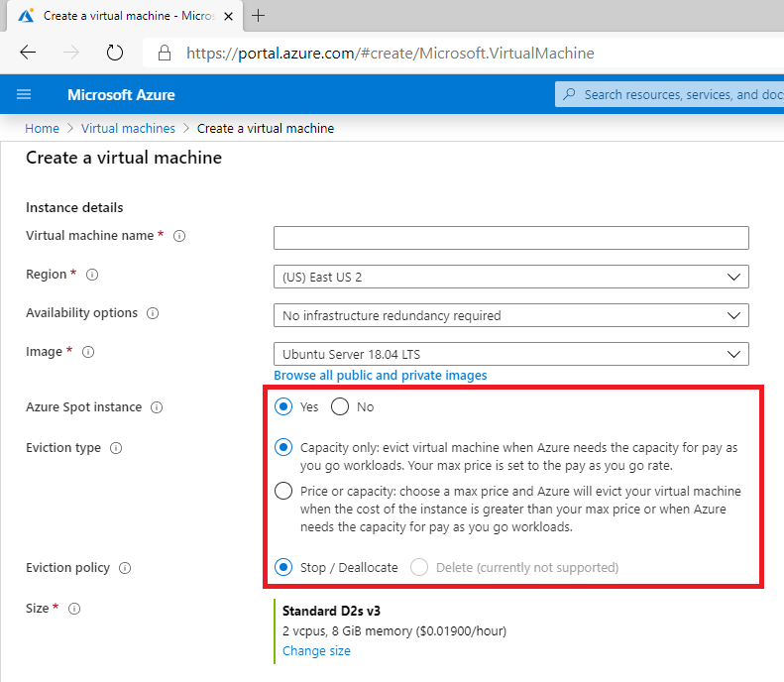The image size is (784, 682).
Task: Open the Region dropdown
Action: 511,277
